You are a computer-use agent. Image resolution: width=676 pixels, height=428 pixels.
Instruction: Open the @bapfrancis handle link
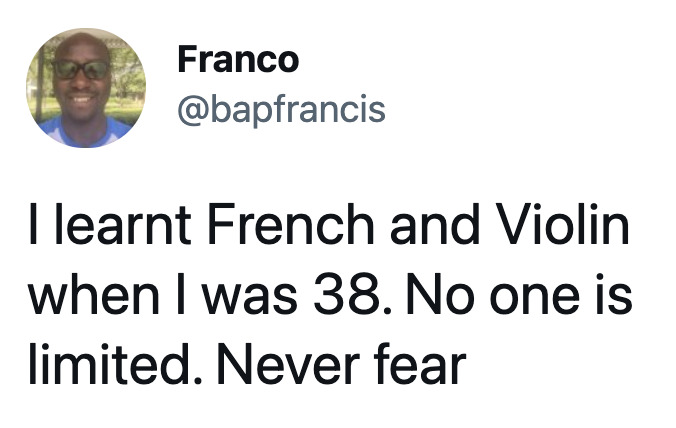coord(281,110)
